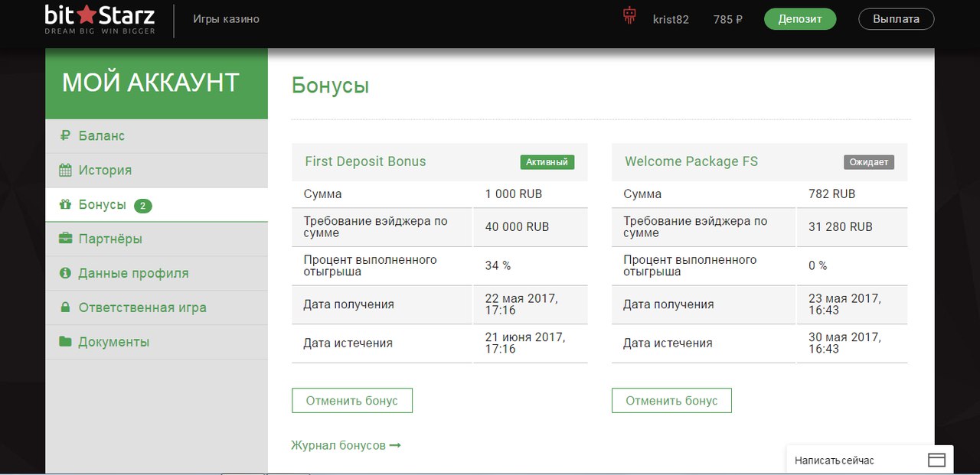Open the Игры казино menu
Image resolution: width=980 pixels, height=475 pixels.
point(226,19)
